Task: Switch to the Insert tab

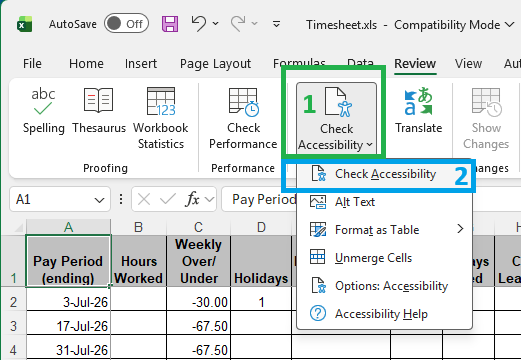Action: [141, 64]
